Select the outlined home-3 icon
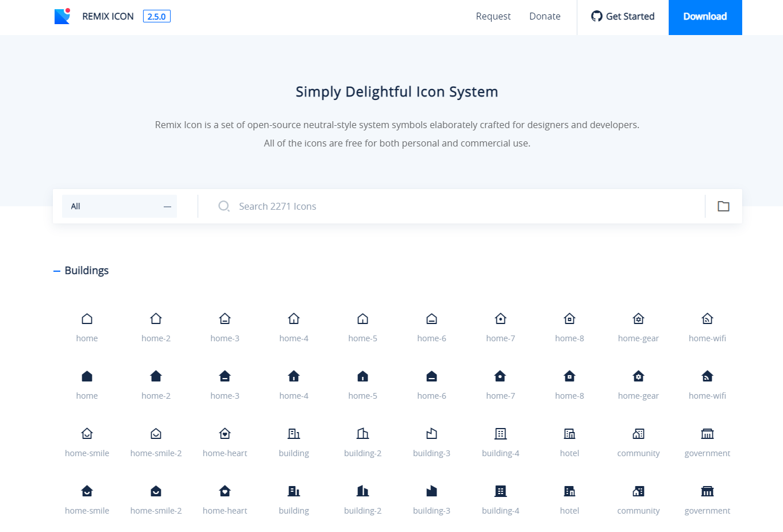This screenshot has height=532, width=783. pyautogui.click(x=225, y=319)
